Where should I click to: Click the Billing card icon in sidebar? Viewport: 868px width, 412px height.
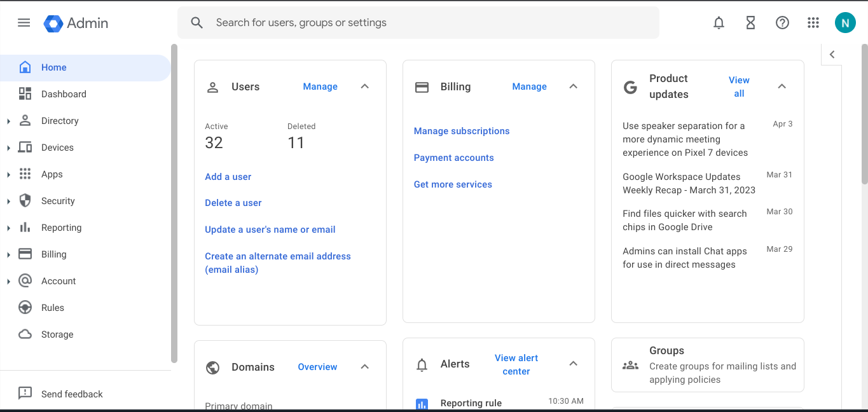coord(25,254)
